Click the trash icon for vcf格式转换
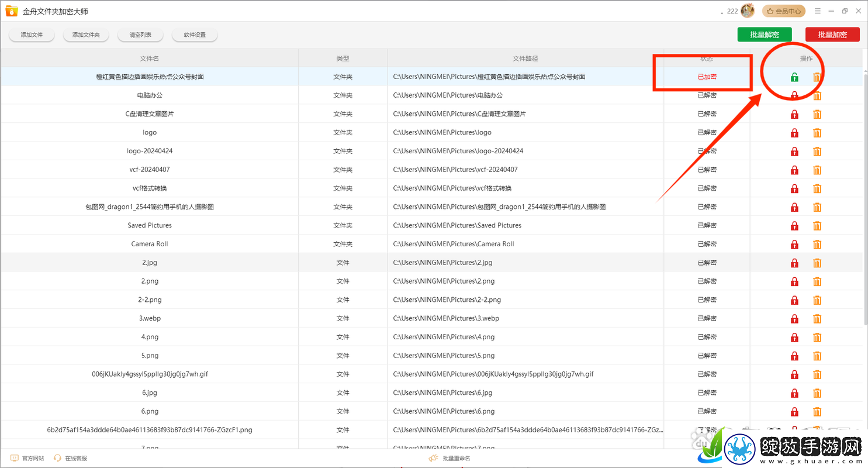The image size is (868, 468). (x=817, y=188)
